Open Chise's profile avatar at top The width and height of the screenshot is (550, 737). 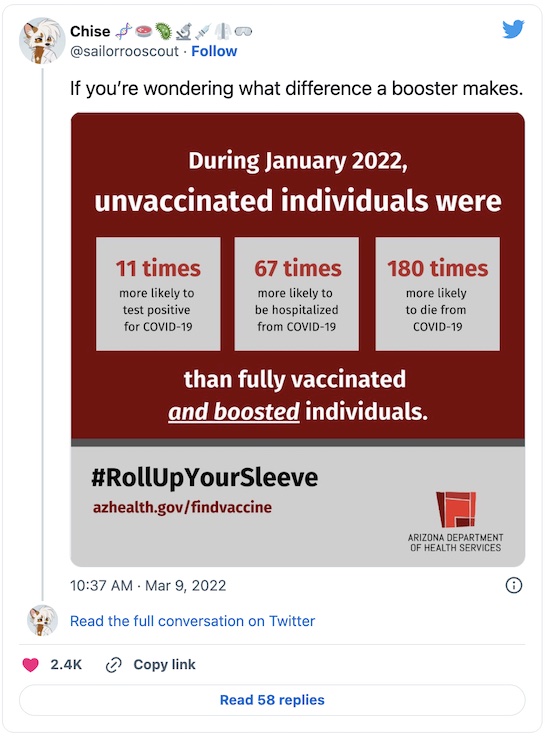[x=42, y=41]
